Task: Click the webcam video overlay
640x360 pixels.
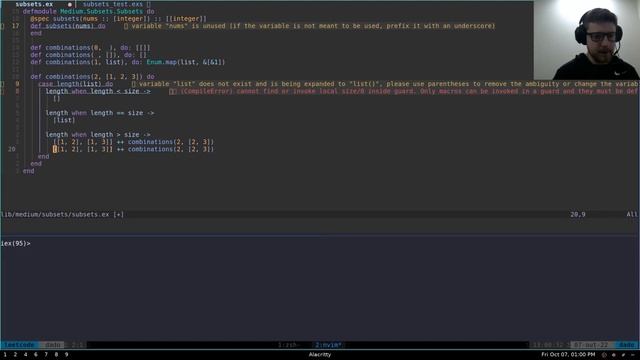Action: point(587,40)
